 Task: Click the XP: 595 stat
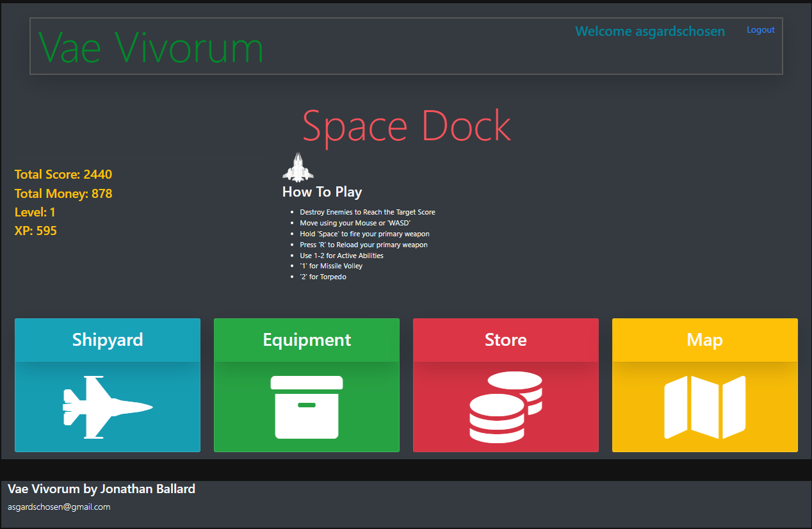click(36, 231)
